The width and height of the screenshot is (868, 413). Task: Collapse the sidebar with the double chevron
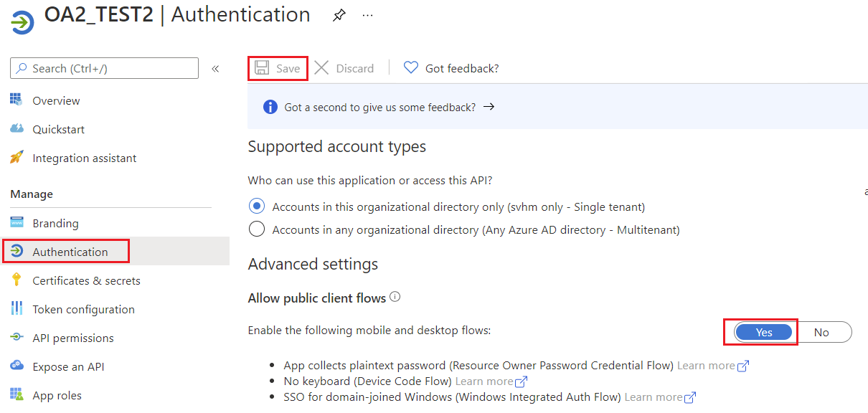(x=215, y=69)
